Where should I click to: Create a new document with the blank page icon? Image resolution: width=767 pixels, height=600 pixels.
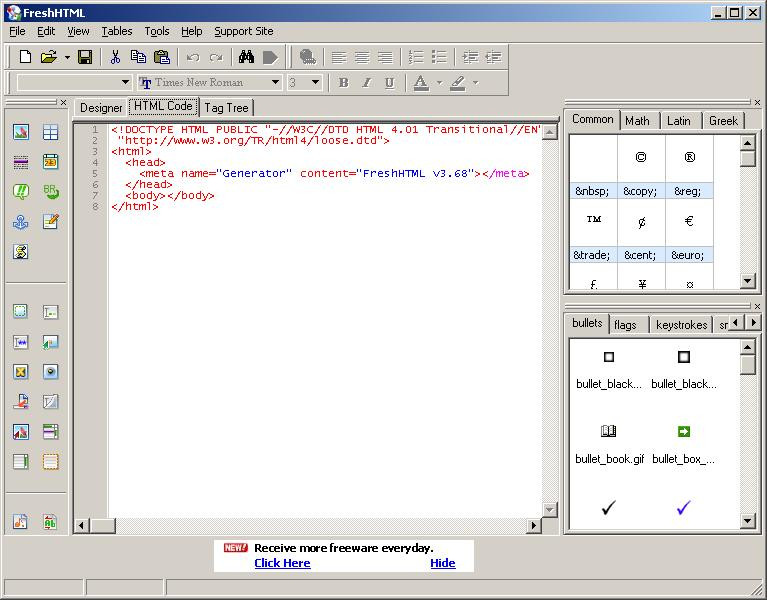click(25, 57)
